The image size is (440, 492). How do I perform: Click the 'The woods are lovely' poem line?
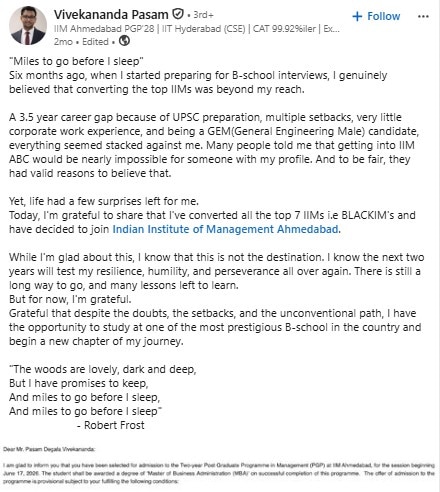pos(103,369)
